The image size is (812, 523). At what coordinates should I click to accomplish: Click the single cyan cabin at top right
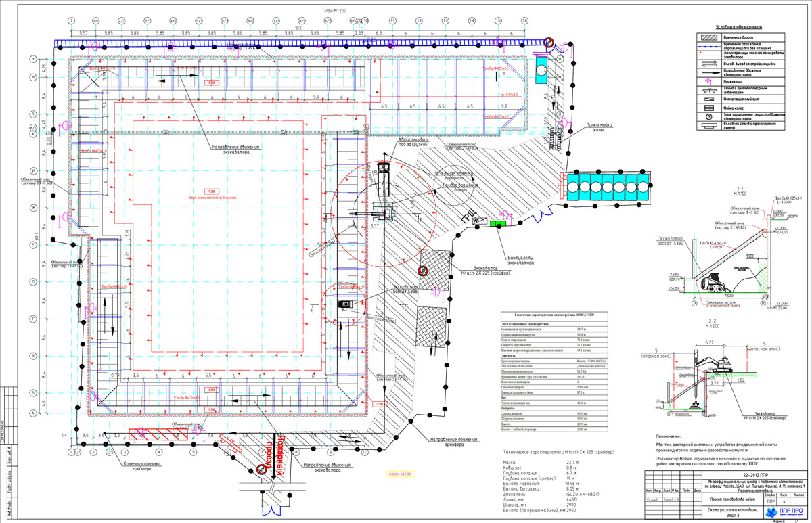click(543, 70)
